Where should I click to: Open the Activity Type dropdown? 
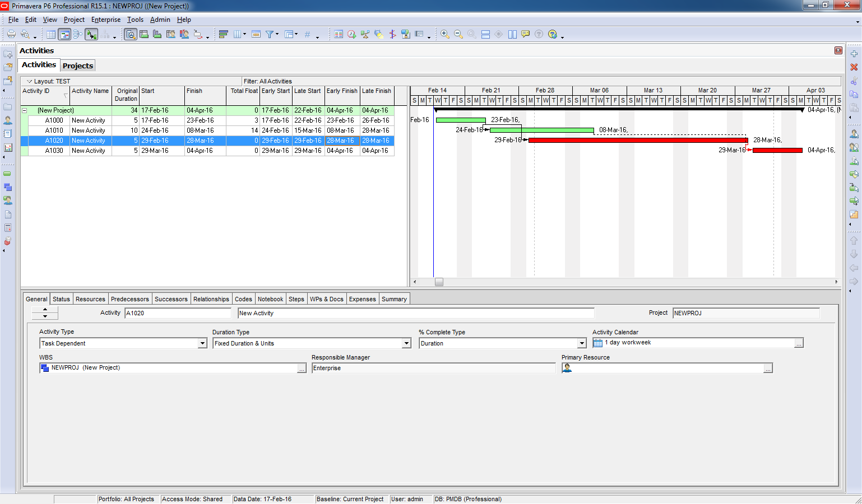202,343
